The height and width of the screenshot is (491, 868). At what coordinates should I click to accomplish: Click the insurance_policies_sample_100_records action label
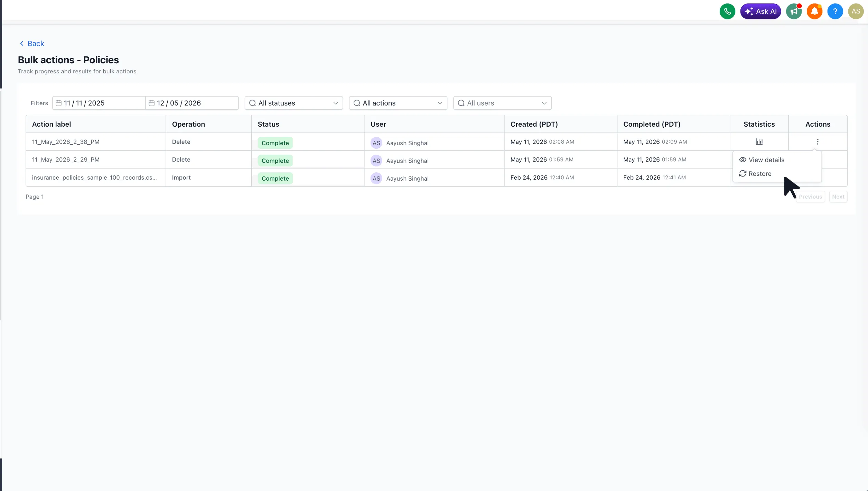94,178
